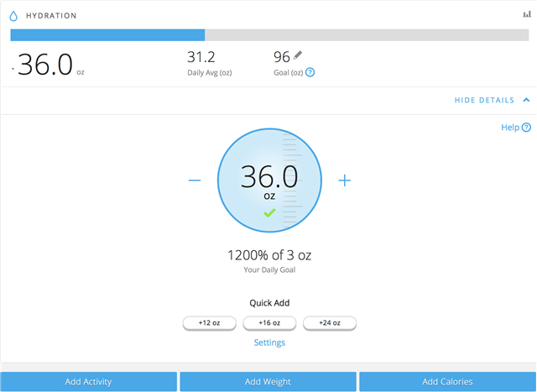
Task: Open the hydration Settings link
Action: 269,342
